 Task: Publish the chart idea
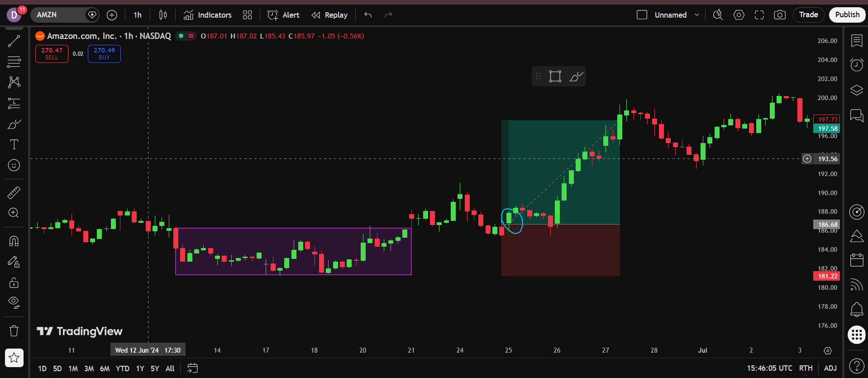[847, 14]
